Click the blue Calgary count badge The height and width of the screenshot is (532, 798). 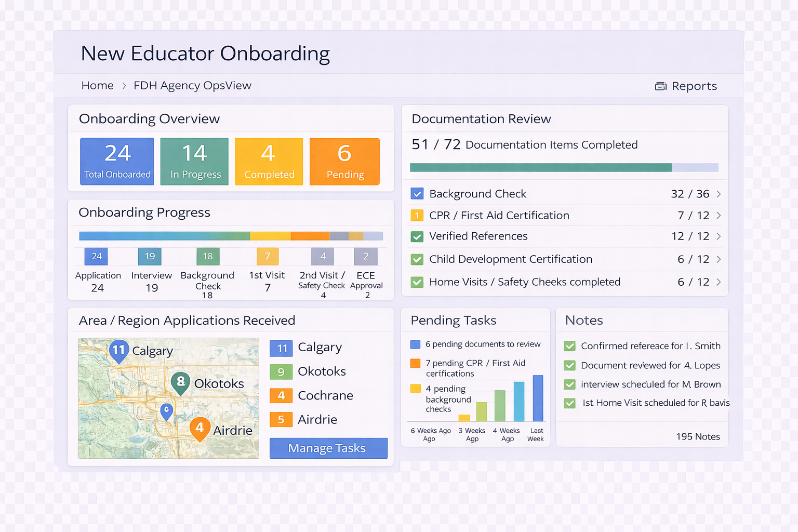pyautogui.click(x=281, y=348)
